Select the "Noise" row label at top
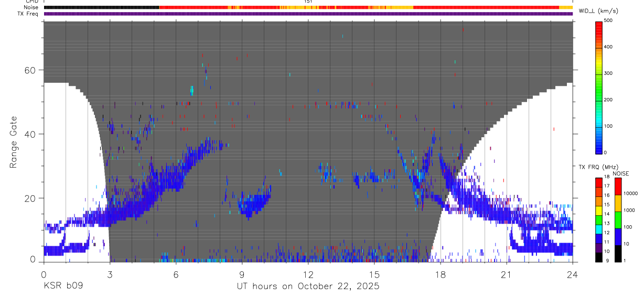644x297 pixels. click(x=31, y=7)
